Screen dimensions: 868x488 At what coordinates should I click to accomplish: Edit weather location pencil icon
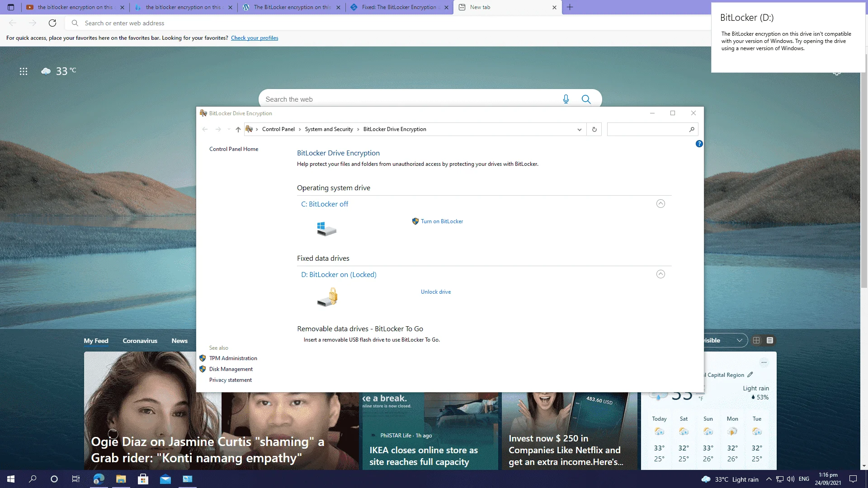(x=750, y=375)
